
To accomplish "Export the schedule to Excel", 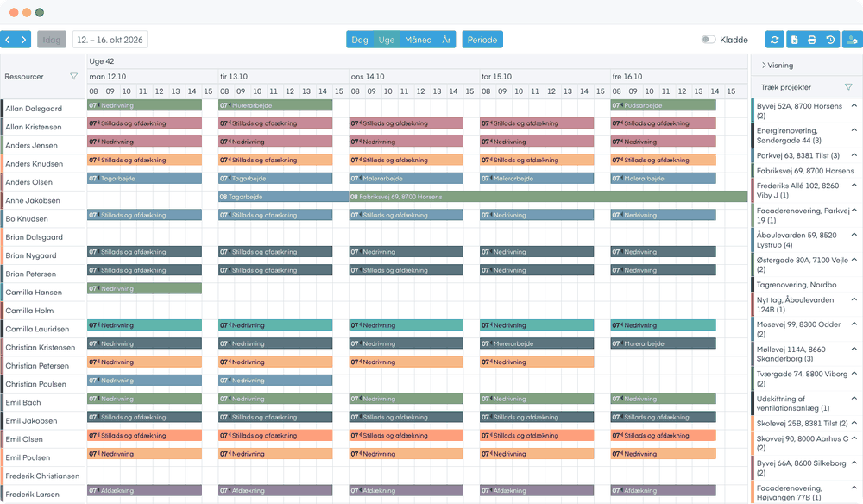I will pyautogui.click(x=794, y=40).
